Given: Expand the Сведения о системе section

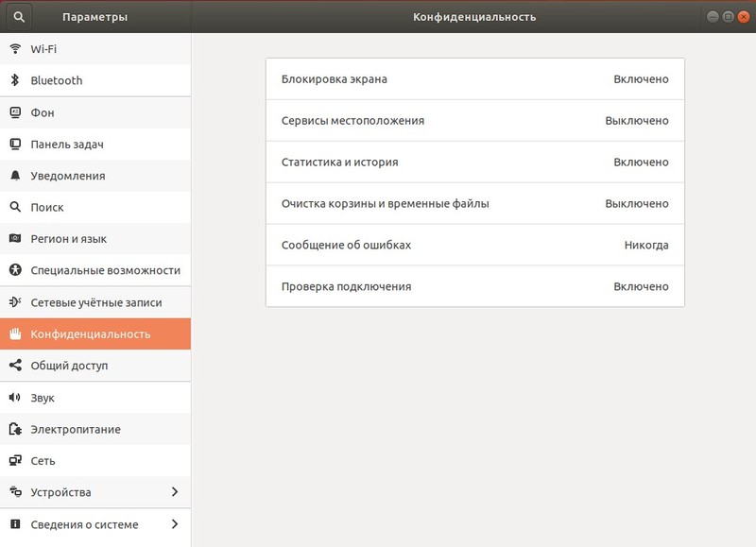Looking at the screenshot, I should [x=94, y=523].
